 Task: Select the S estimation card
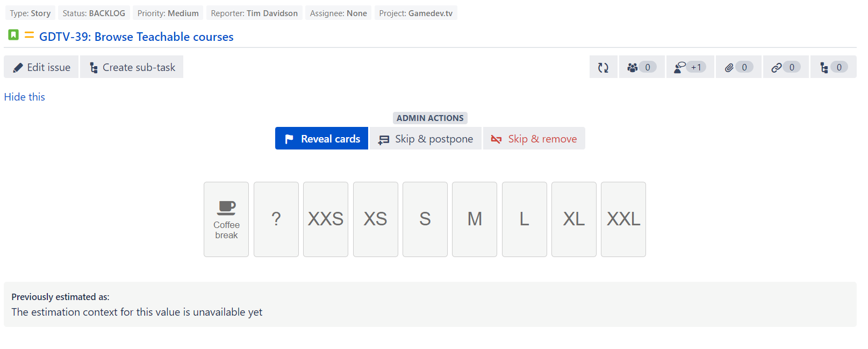pyautogui.click(x=425, y=219)
